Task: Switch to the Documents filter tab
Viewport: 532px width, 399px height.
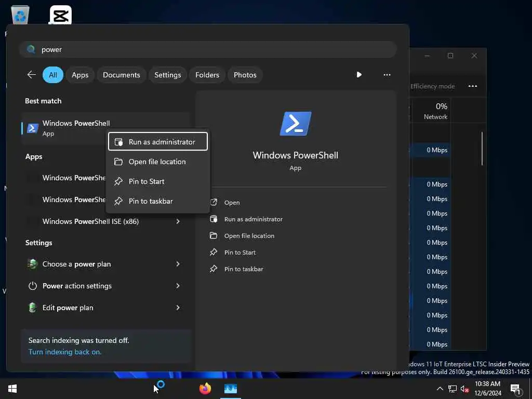Action: point(122,75)
